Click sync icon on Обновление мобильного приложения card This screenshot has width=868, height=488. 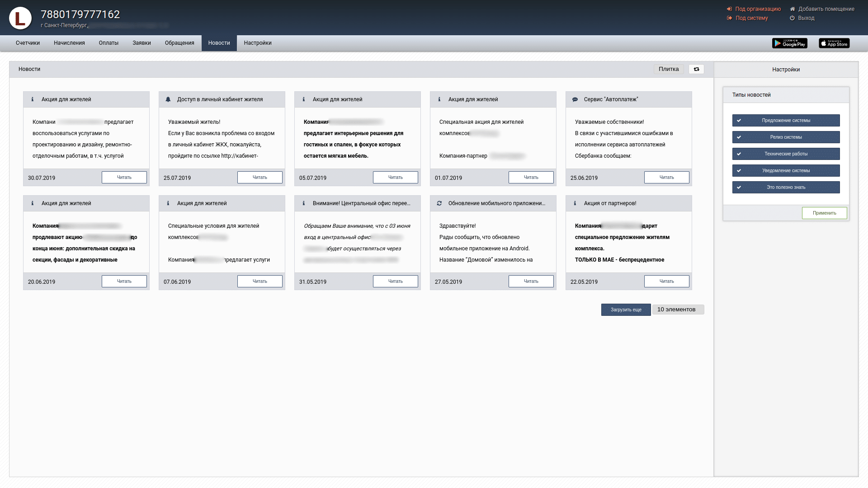coord(439,203)
